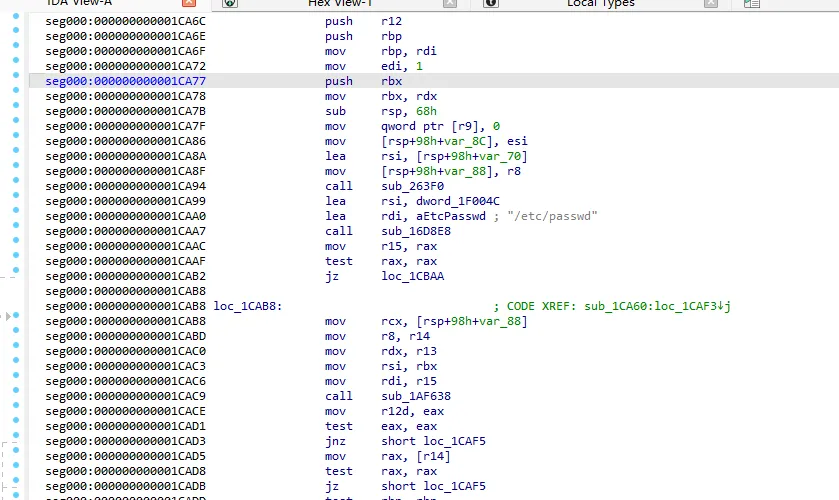Switch to the Local Types tab
Image resolution: width=839 pixels, height=500 pixels.
[x=601, y=3]
